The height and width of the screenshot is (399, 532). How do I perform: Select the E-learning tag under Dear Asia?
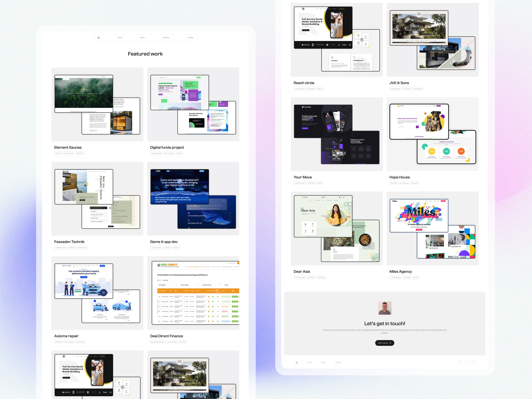point(321,277)
